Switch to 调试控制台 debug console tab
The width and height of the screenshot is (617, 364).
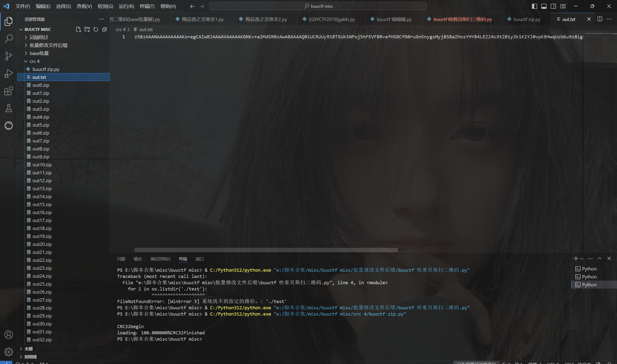coord(160,259)
